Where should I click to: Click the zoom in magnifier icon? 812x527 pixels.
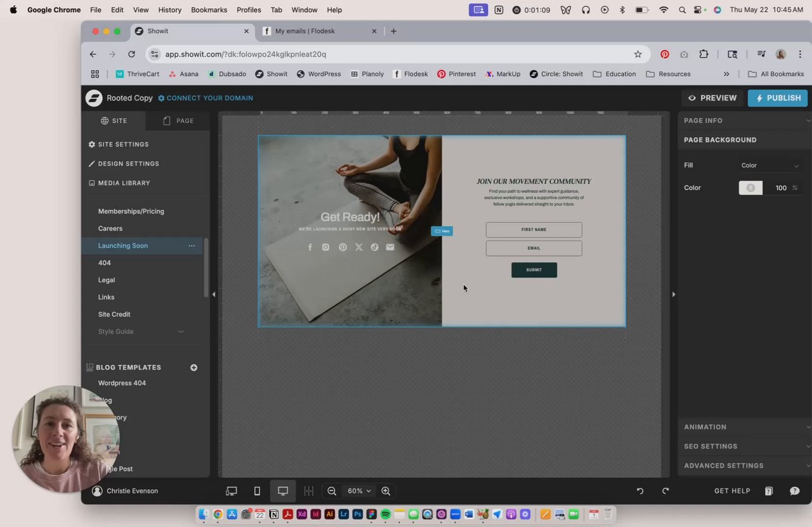click(x=386, y=491)
